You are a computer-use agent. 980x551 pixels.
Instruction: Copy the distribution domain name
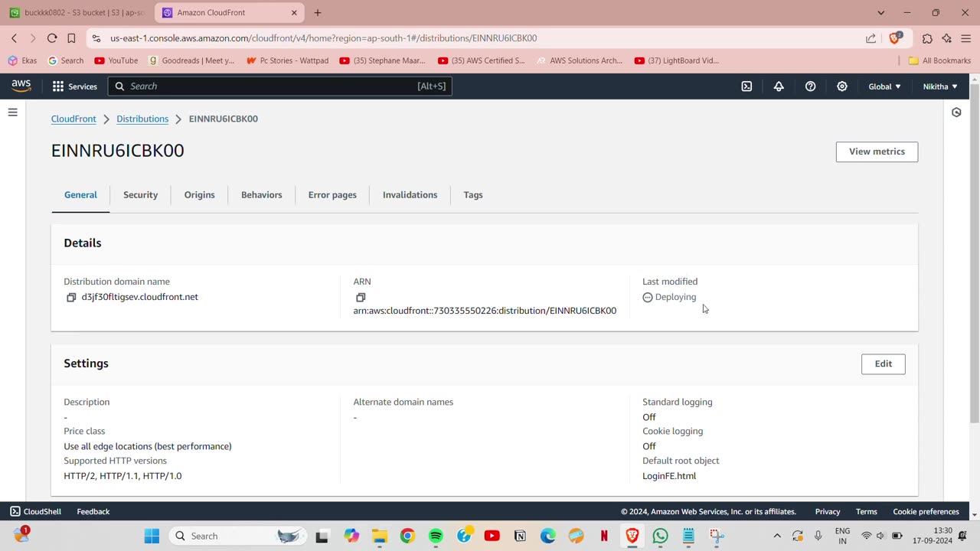71,297
